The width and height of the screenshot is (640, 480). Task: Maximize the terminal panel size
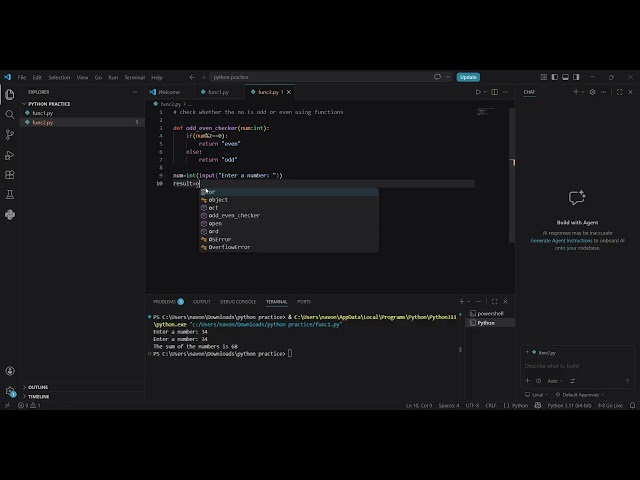495,302
